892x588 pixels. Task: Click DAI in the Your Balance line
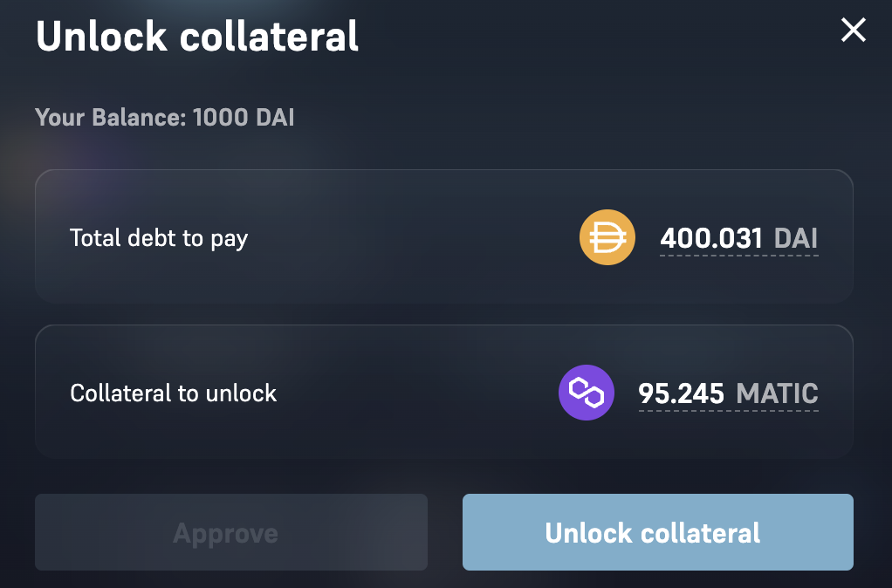pyautogui.click(x=275, y=117)
